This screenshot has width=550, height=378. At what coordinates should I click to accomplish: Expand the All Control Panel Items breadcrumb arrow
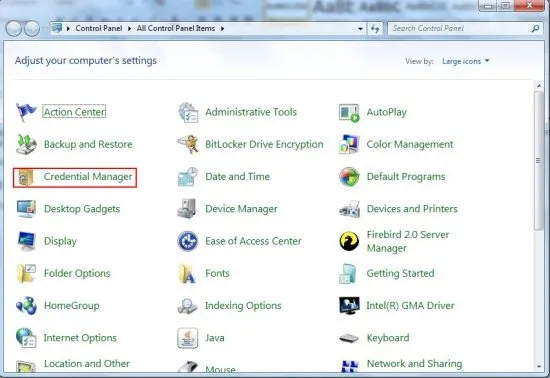(222, 28)
